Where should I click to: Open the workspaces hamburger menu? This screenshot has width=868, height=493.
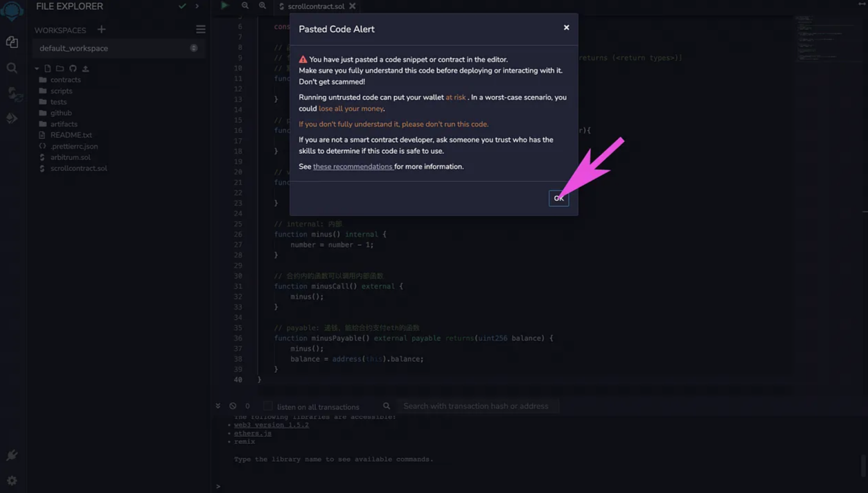point(200,30)
